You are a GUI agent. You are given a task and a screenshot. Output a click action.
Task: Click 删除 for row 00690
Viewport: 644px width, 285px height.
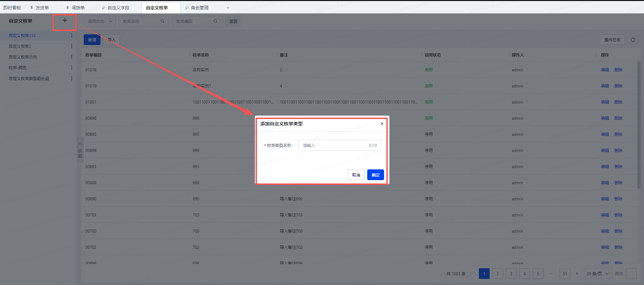[618, 199]
